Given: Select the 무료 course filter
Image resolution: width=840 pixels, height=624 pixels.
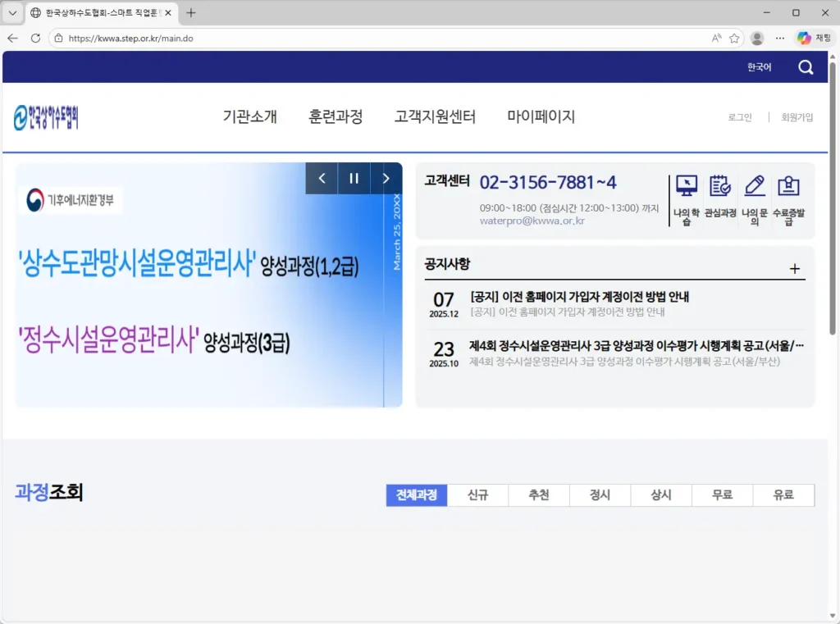Looking at the screenshot, I should click(722, 494).
